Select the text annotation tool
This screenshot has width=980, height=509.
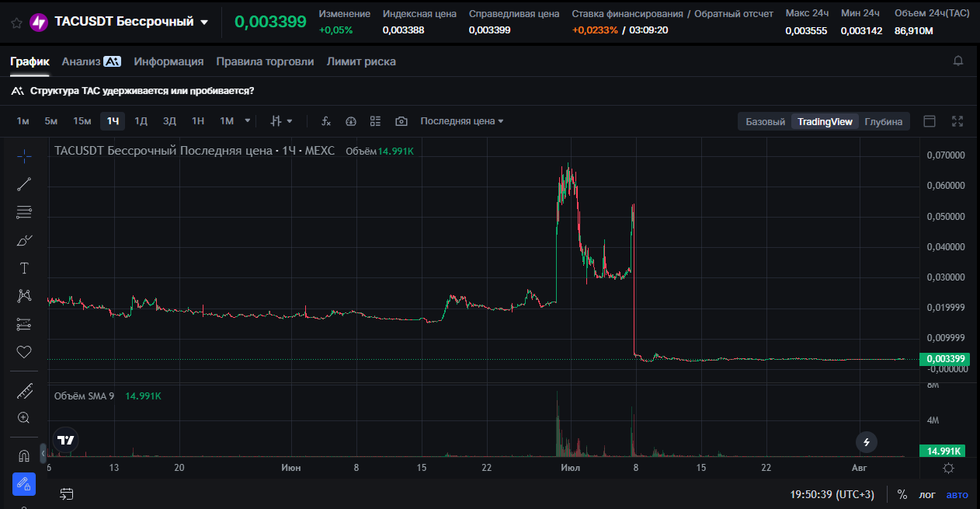24,268
